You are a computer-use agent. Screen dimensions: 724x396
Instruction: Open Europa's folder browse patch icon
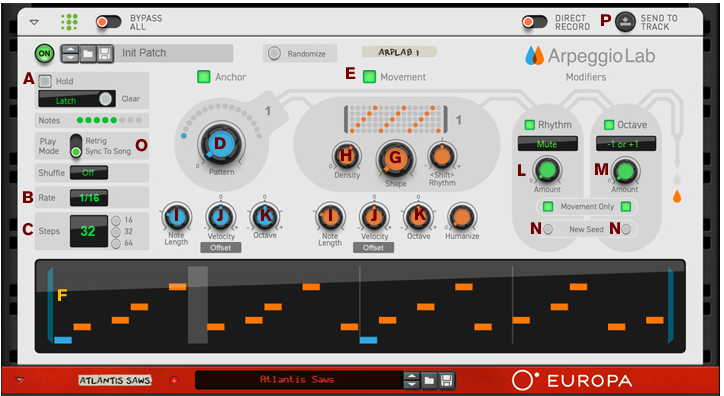429,380
